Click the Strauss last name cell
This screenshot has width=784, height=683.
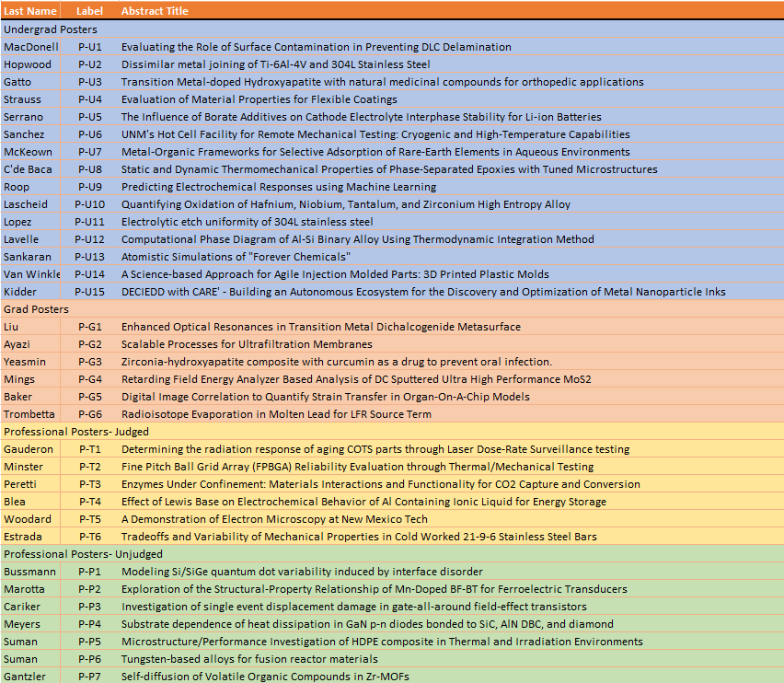coord(30,99)
